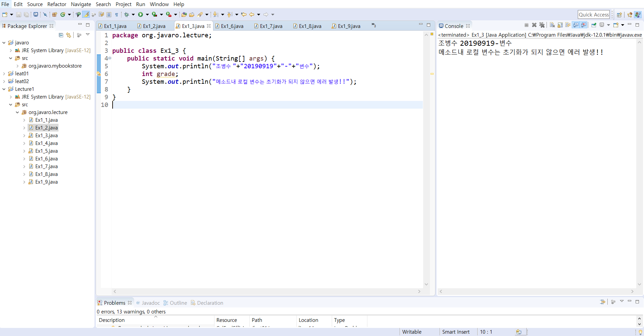Open Package Explorer View Menu triangle
This screenshot has width=644, height=336.
88,34
